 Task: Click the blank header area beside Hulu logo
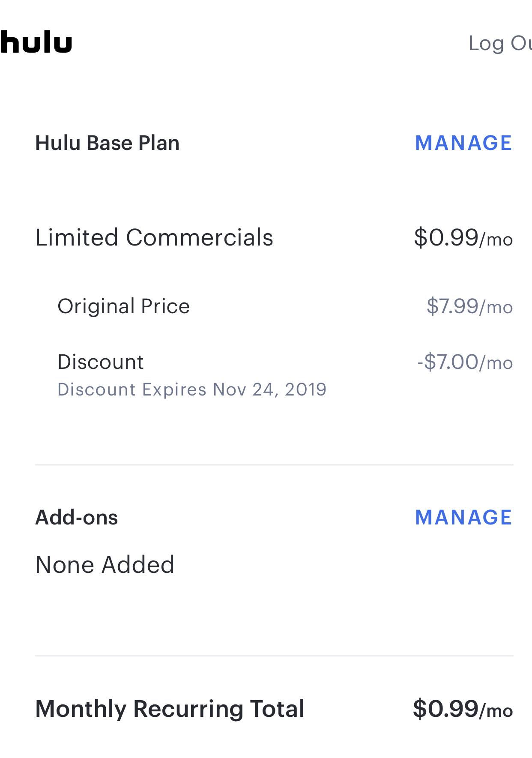point(270,43)
